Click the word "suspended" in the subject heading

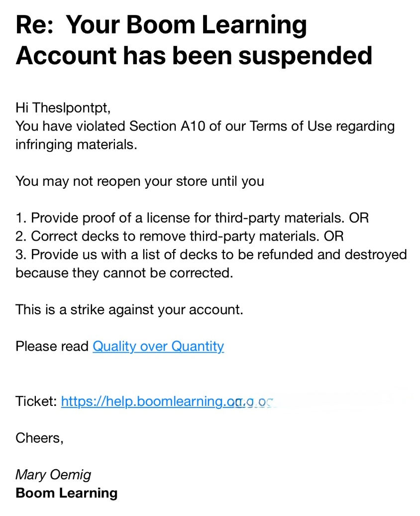tap(306, 55)
